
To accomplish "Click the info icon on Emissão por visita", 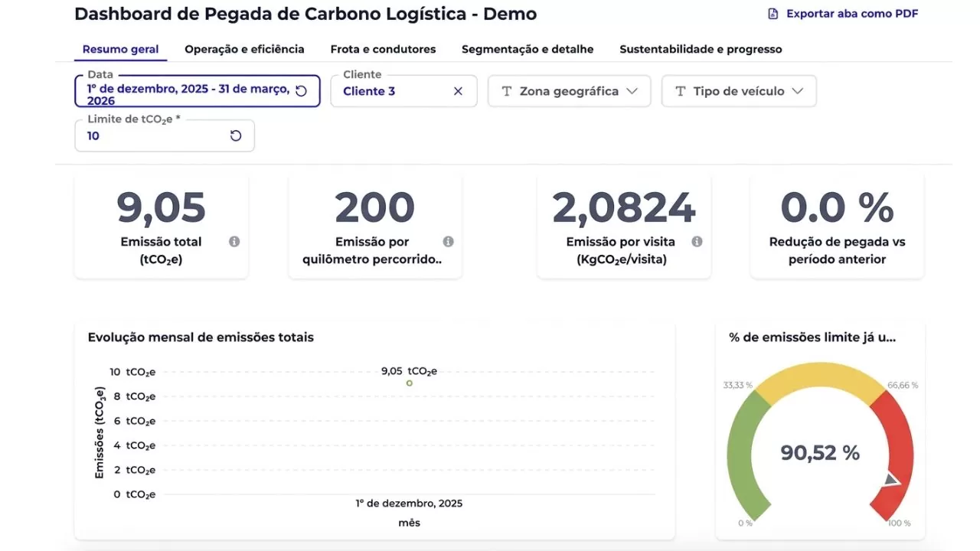I will (697, 241).
